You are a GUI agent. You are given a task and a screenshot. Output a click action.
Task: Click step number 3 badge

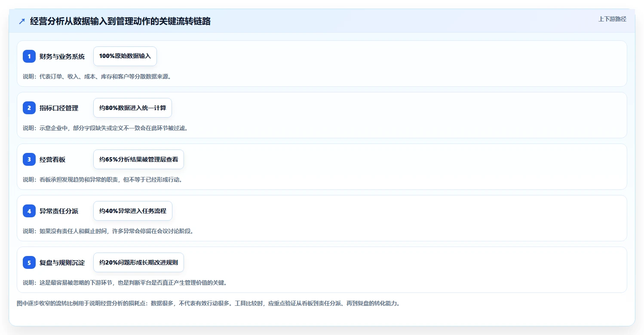(x=29, y=159)
